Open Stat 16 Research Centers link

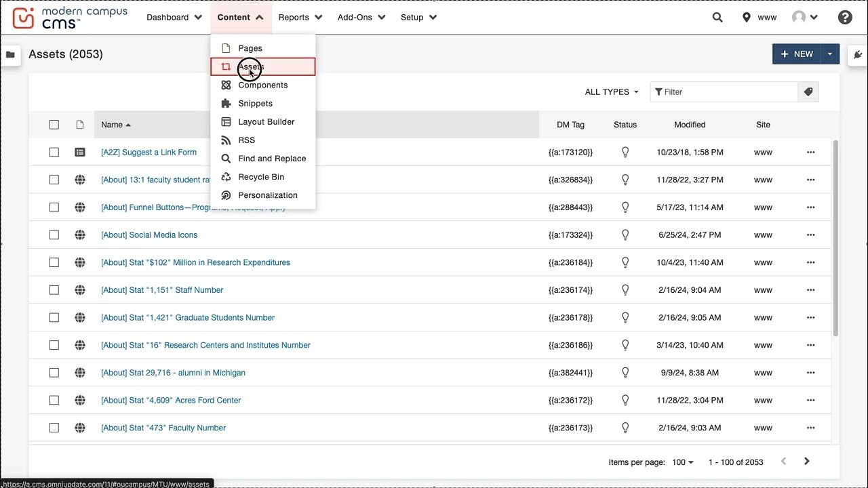click(x=205, y=345)
